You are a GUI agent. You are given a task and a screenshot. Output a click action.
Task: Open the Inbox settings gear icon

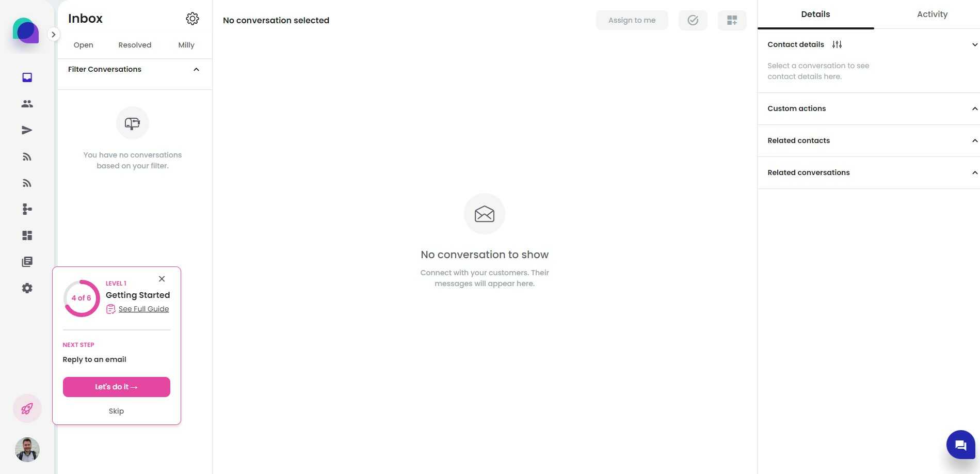click(x=192, y=19)
